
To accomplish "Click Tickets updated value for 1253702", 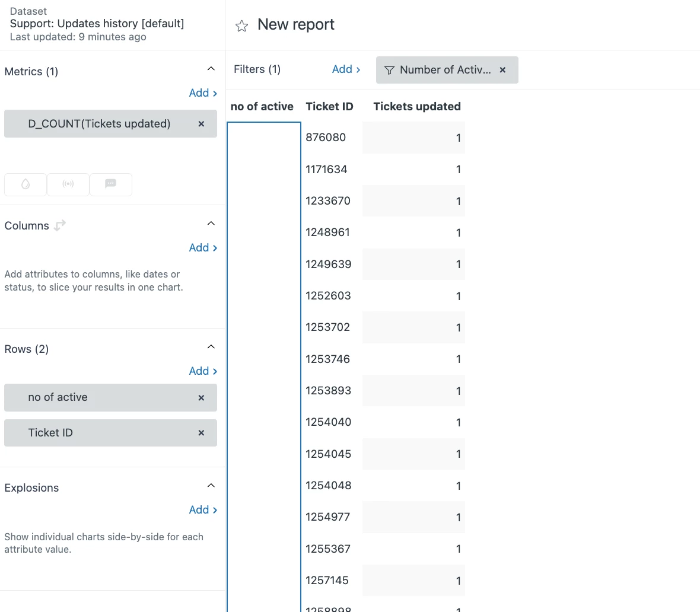I will tap(414, 328).
